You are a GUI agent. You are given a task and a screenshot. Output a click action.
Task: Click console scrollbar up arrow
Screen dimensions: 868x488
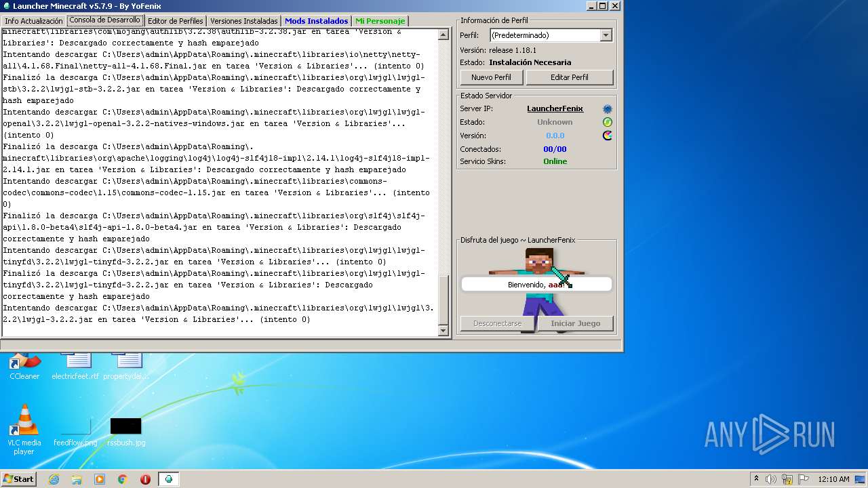pyautogui.click(x=443, y=35)
